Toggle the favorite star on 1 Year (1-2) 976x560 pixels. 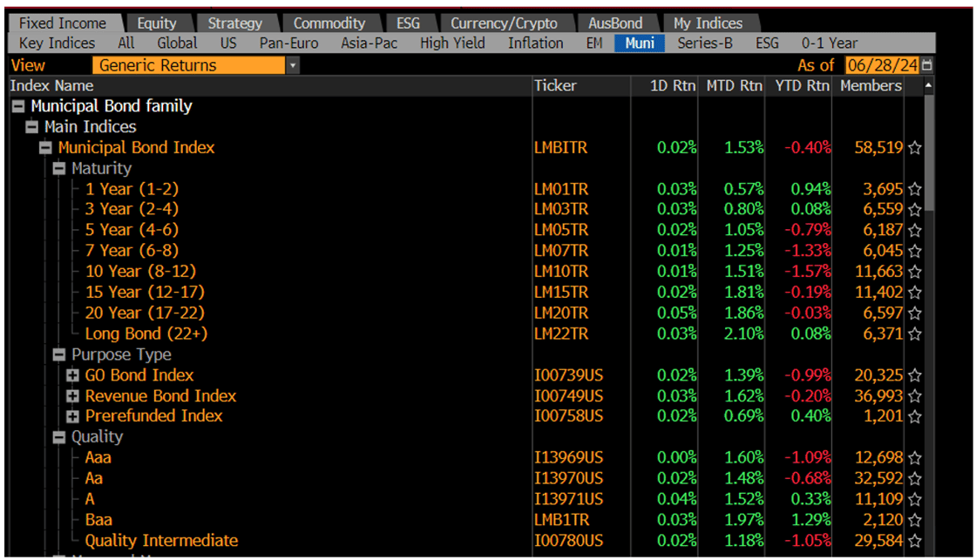pyautogui.click(x=915, y=189)
